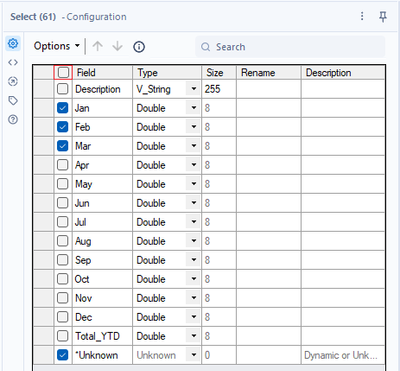This screenshot has width=400, height=371.
Task: Pin the Configuration window
Action: pos(383,16)
